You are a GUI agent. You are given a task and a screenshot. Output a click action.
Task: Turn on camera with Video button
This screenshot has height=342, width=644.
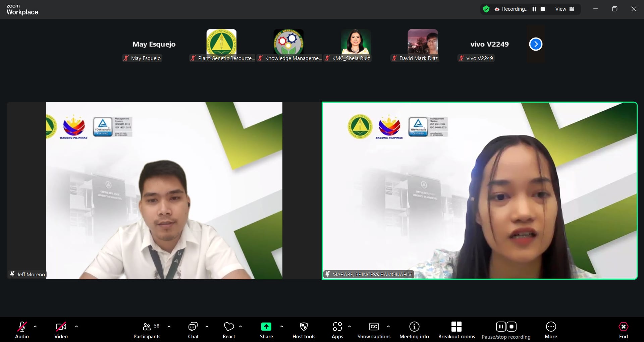(61, 330)
